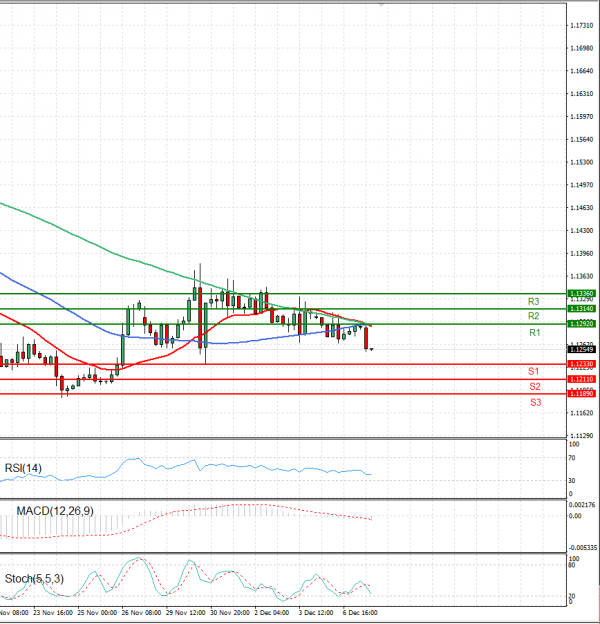
Task: Click the 1.16980 price axis value
Action: pyautogui.click(x=582, y=48)
